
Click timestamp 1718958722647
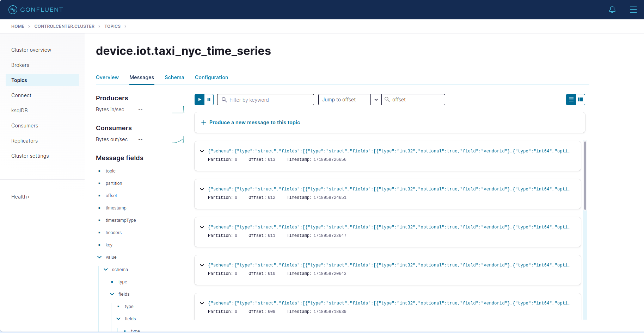pyautogui.click(x=330, y=235)
